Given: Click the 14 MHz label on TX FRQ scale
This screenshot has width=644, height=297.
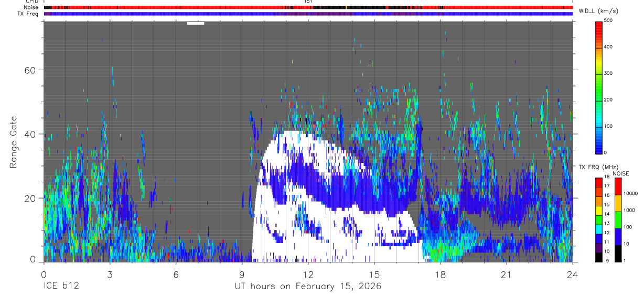Looking at the screenshot, I should tap(607, 214).
